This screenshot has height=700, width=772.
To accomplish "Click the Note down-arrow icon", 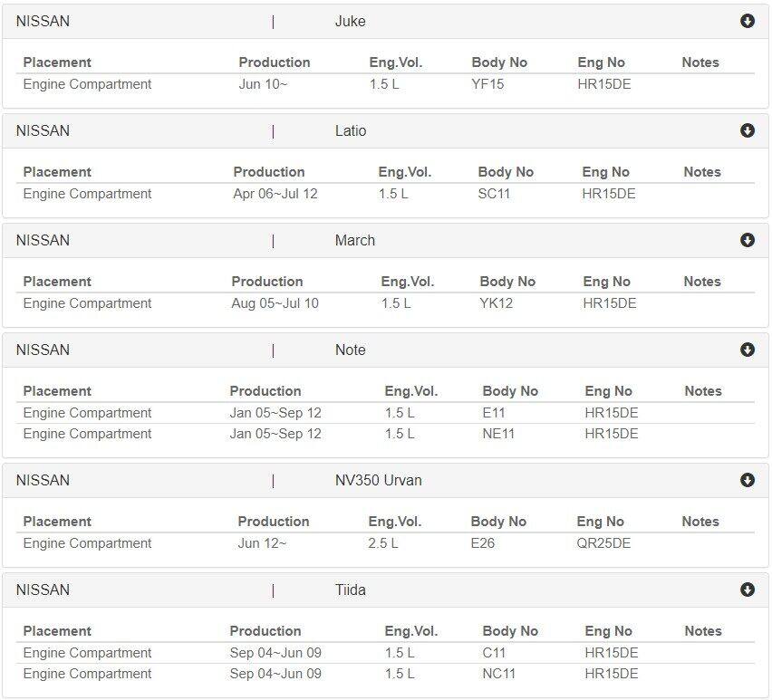I will point(747,350).
